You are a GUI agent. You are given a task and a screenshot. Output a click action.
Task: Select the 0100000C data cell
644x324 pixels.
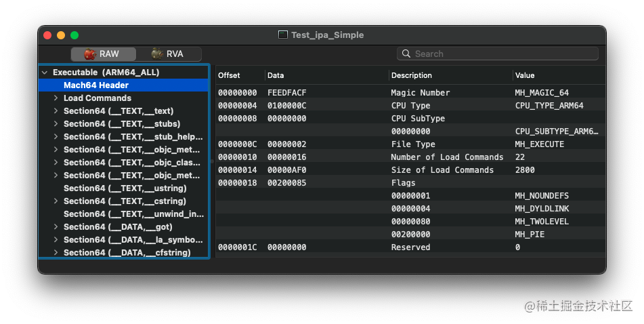click(x=286, y=106)
